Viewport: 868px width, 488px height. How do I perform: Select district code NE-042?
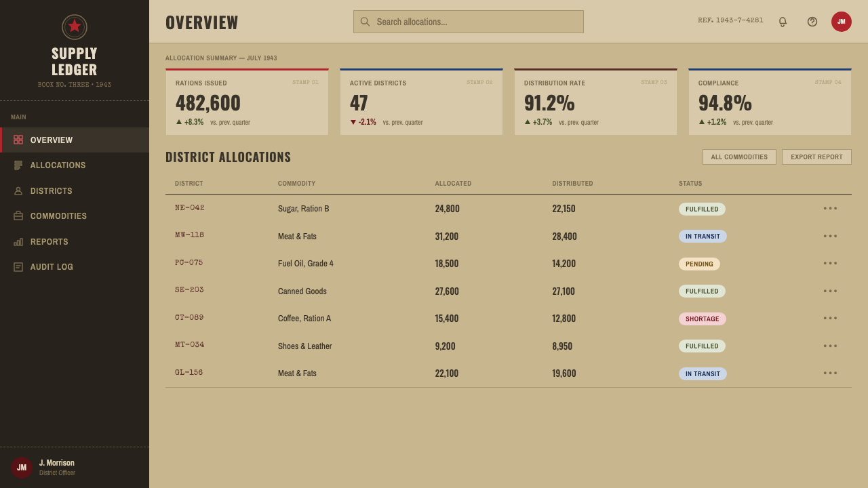[x=189, y=208]
